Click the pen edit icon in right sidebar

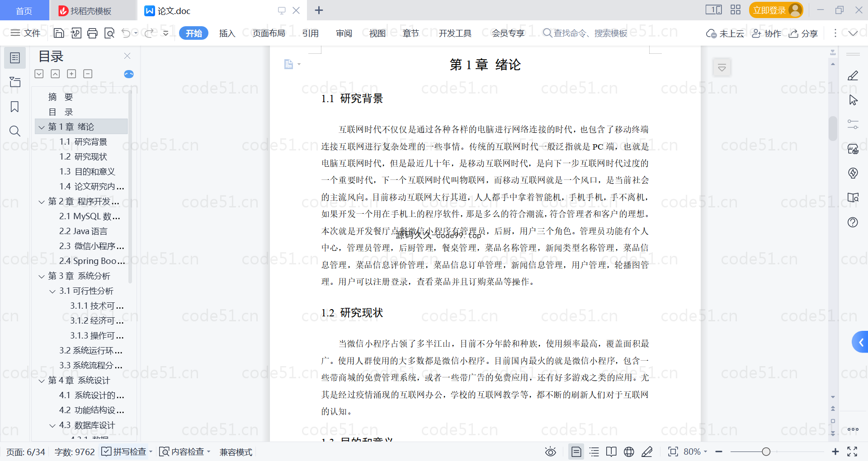coord(853,75)
